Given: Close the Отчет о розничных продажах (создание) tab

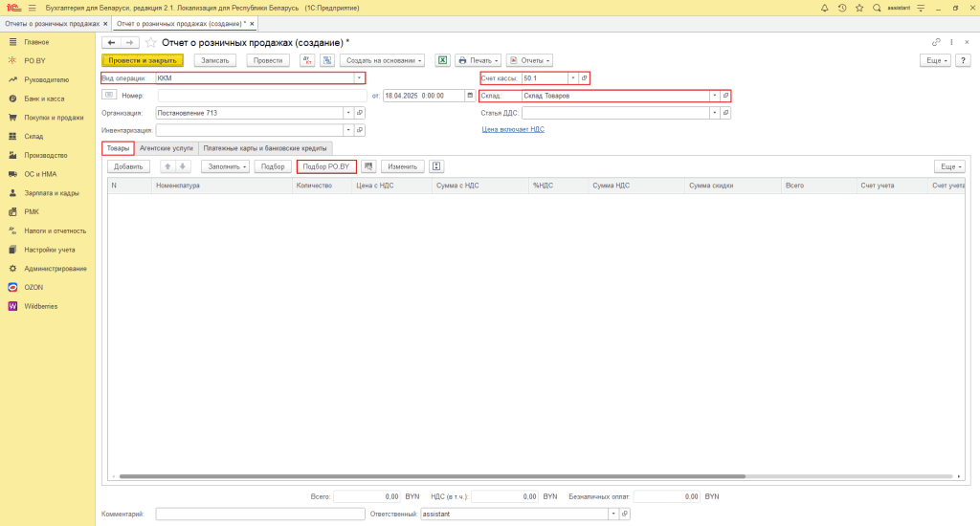Looking at the screenshot, I should [252, 24].
